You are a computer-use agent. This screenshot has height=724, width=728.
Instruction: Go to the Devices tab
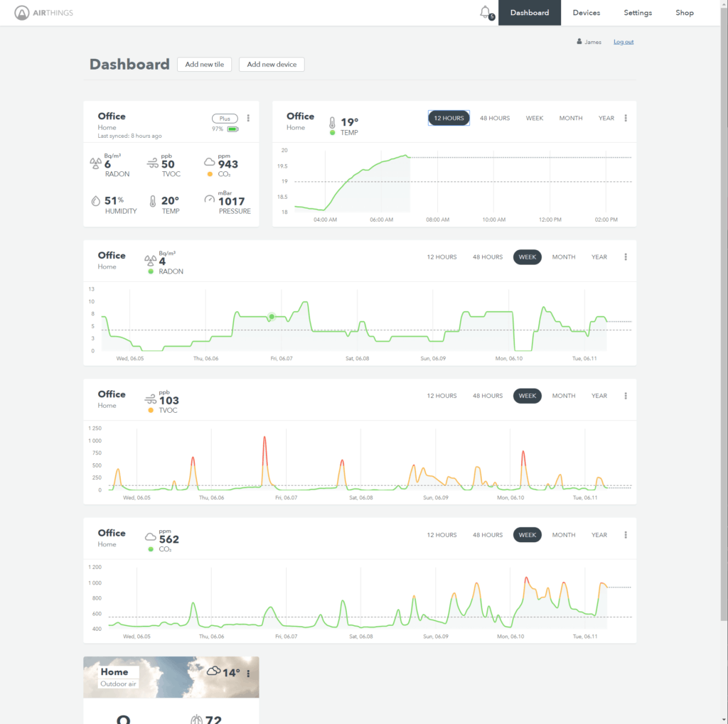[x=586, y=13]
